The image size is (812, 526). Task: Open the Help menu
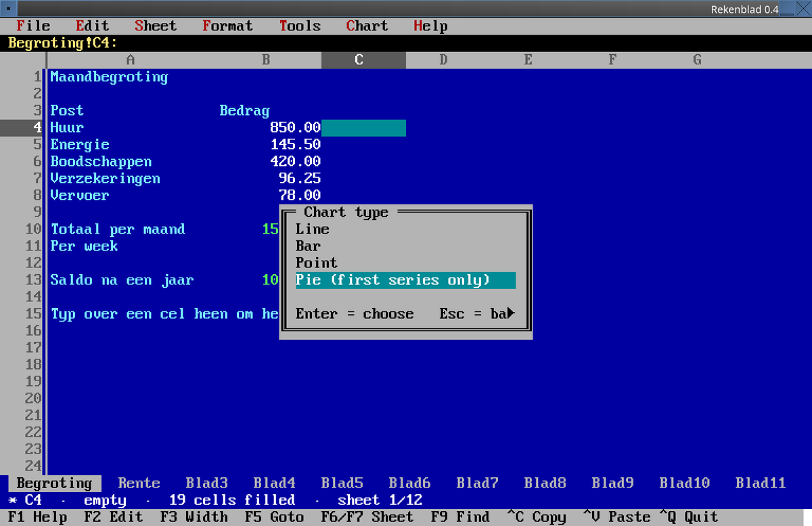(x=430, y=26)
